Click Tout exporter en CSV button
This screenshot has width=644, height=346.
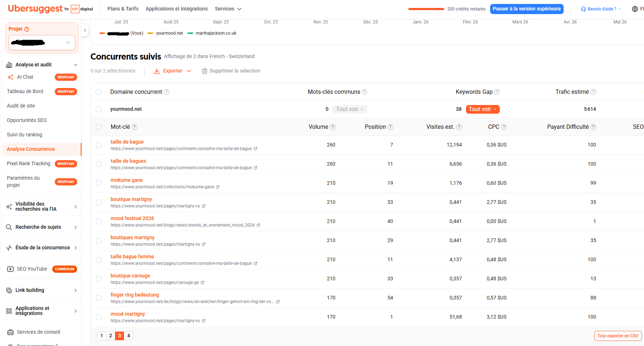[618, 336]
